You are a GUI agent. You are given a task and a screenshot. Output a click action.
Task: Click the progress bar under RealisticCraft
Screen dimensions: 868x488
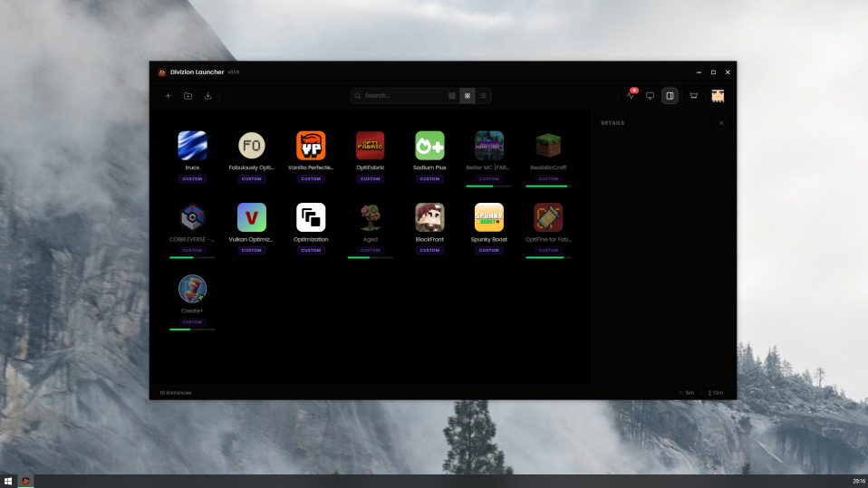click(548, 186)
